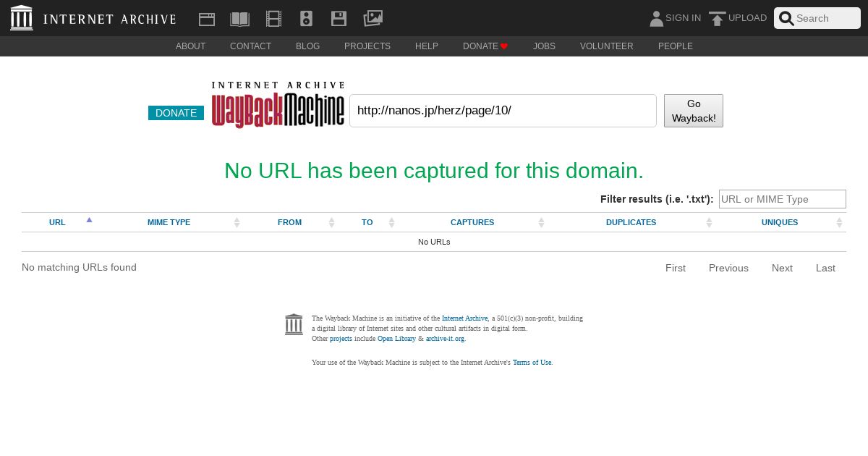Viewport: 868px width, 456px height.
Task: Follow the Open Library link
Action: pos(396,339)
